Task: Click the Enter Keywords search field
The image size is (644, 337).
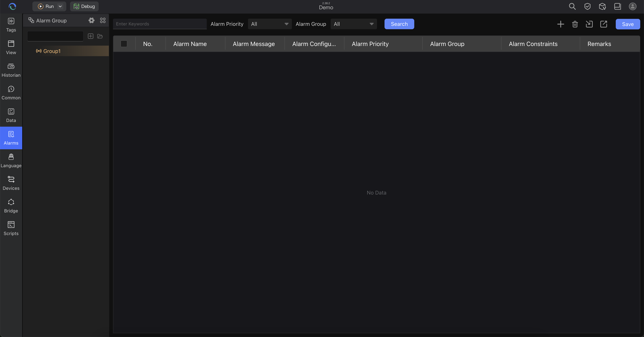Action: click(159, 24)
